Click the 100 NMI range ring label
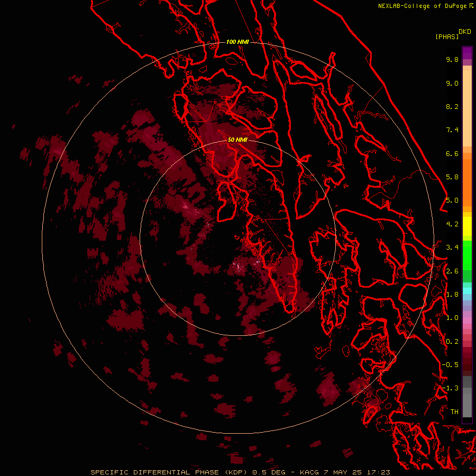 (x=237, y=42)
